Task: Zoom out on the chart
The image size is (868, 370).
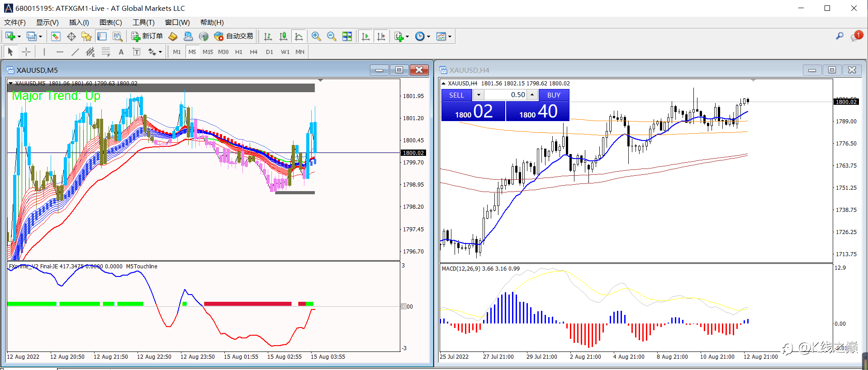Action: [332, 37]
